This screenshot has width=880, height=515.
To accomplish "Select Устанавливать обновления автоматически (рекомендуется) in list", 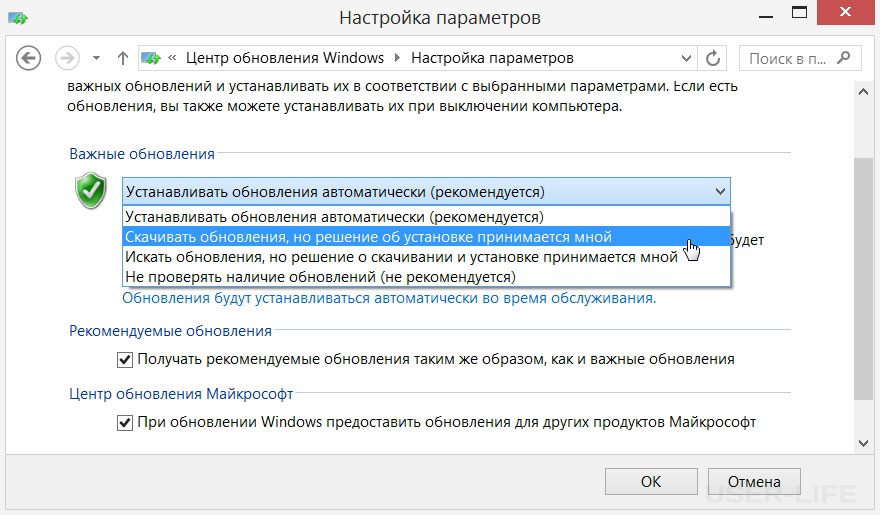I will [427, 217].
